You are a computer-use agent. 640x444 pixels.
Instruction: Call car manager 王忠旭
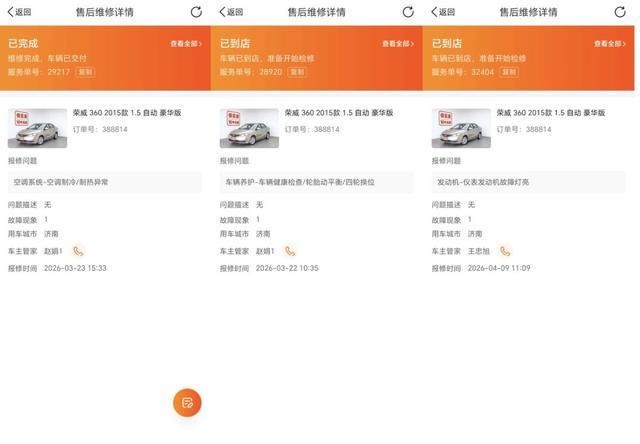(x=505, y=251)
